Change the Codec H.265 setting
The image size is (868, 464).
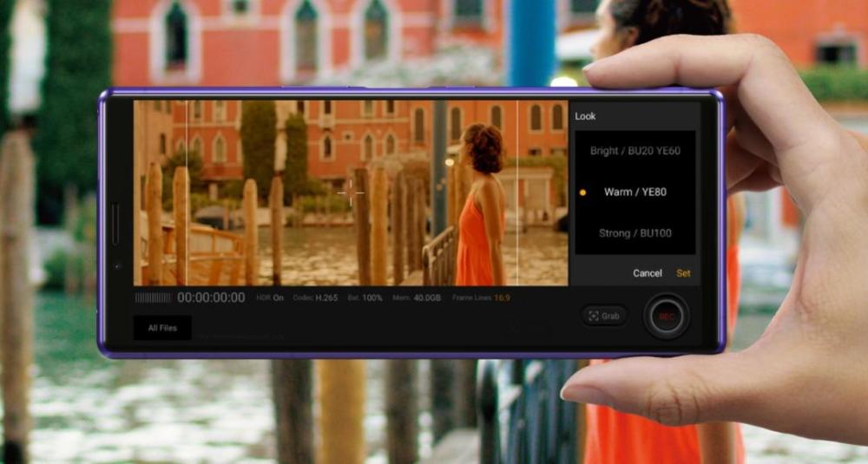point(315,297)
